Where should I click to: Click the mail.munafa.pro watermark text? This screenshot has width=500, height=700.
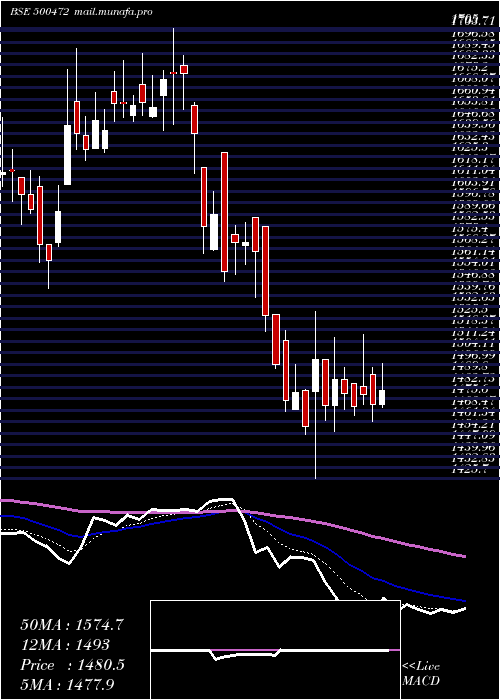click(x=113, y=12)
